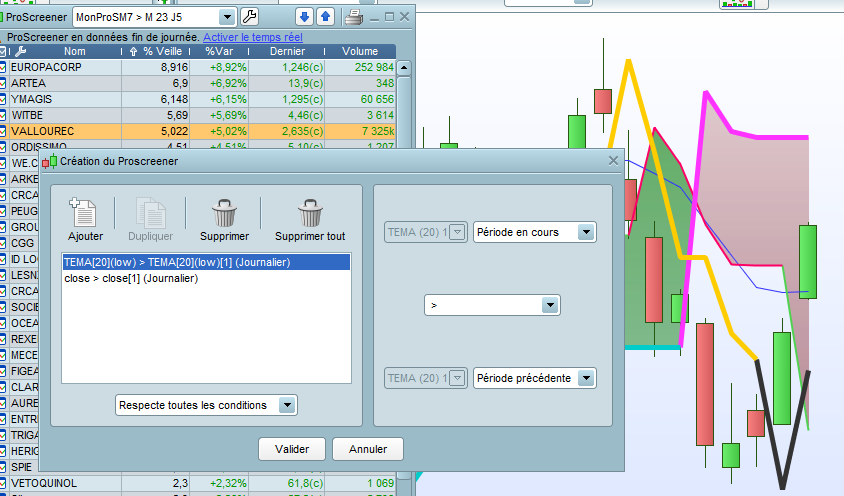Sort by %Var column header

[x=219, y=52]
